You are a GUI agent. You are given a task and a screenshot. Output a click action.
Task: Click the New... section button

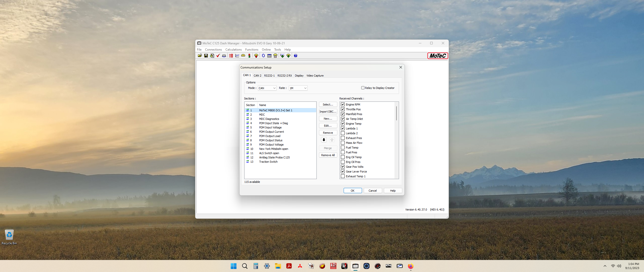(x=328, y=119)
